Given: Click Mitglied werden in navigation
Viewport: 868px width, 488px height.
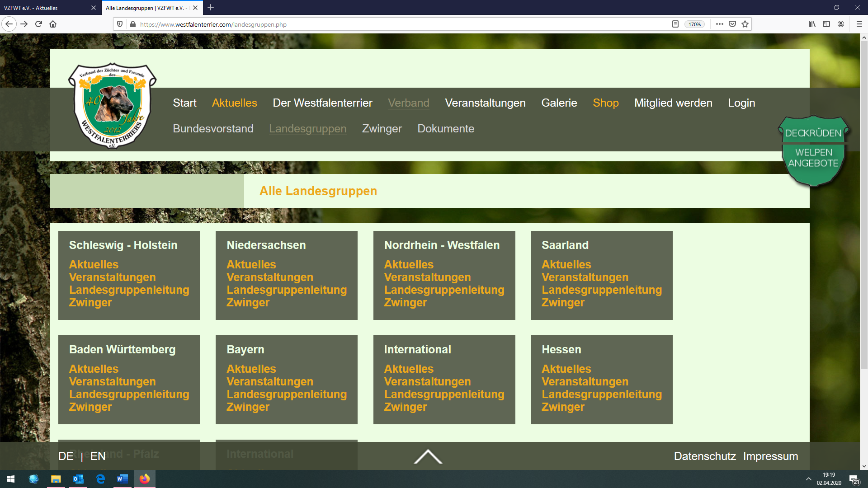Looking at the screenshot, I should click(x=673, y=103).
